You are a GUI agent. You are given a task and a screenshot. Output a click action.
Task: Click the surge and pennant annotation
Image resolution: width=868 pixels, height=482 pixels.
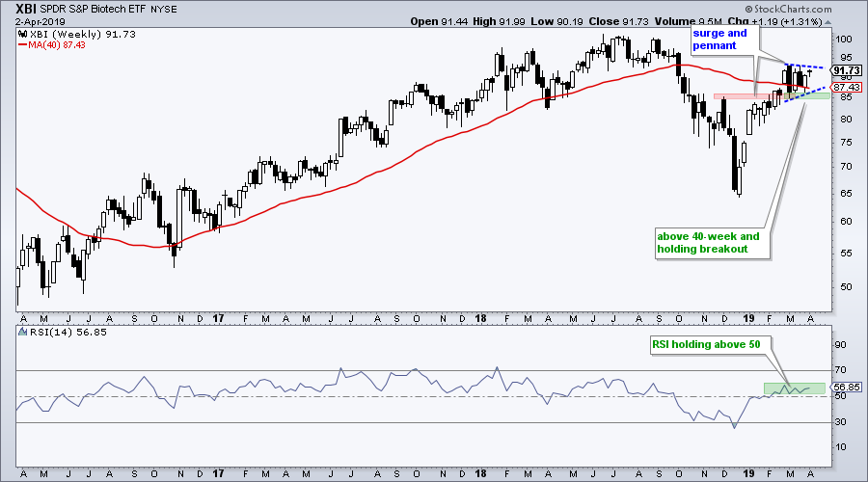click(x=723, y=40)
